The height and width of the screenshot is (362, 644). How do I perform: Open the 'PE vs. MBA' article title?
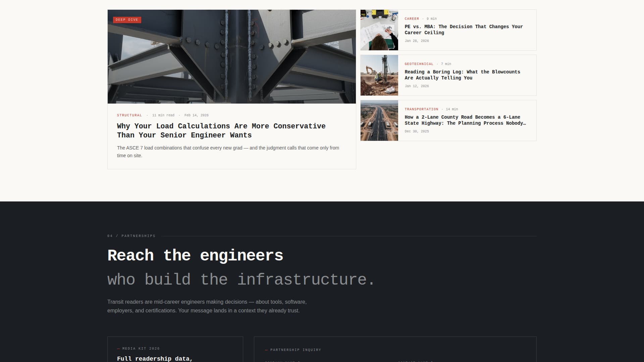pyautogui.click(x=464, y=29)
